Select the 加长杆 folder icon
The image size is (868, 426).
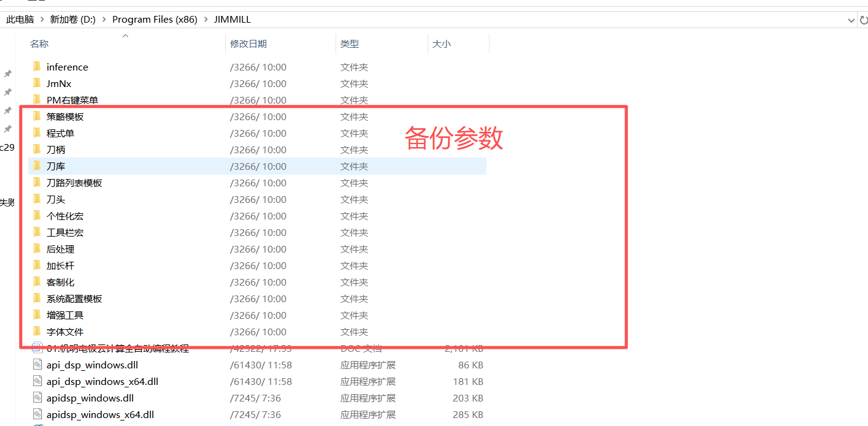click(x=37, y=265)
